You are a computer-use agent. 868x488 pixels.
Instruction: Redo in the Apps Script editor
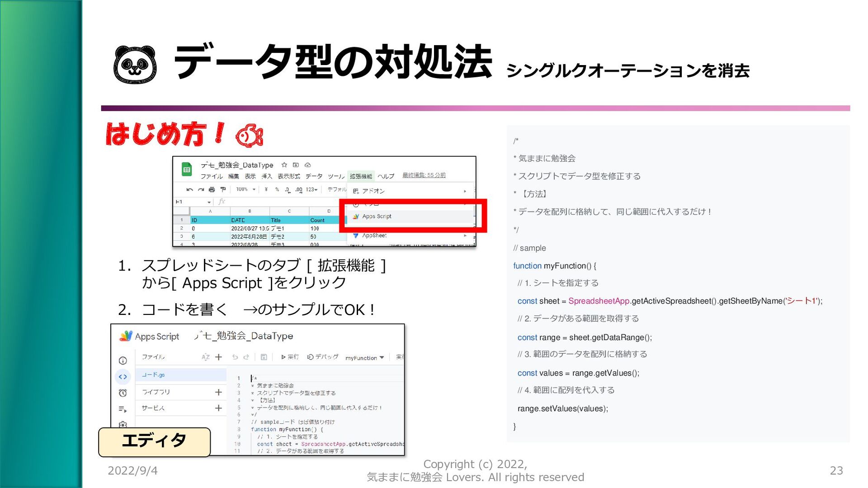click(246, 357)
